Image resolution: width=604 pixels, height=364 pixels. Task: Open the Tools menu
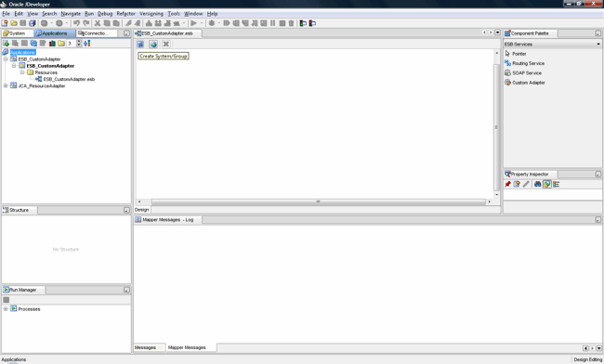(174, 14)
